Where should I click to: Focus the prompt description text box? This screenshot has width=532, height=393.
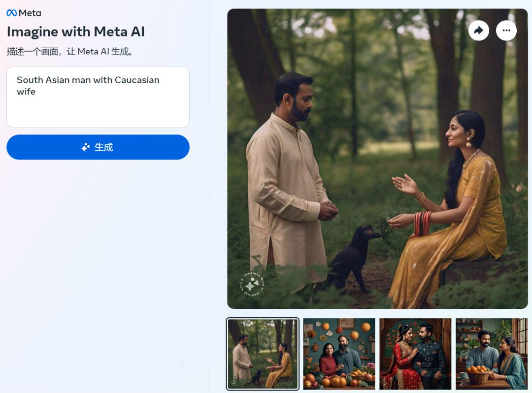click(98, 97)
